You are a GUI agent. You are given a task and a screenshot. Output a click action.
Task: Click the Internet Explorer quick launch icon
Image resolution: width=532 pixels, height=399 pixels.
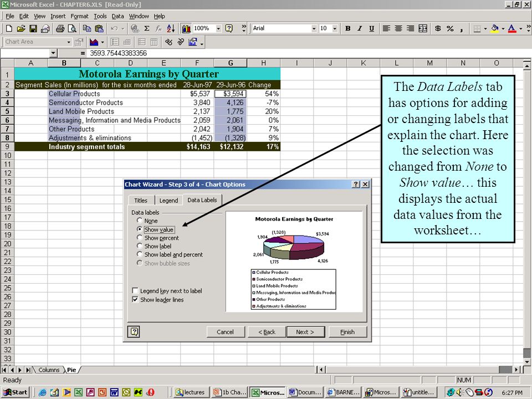pos(43,392)
